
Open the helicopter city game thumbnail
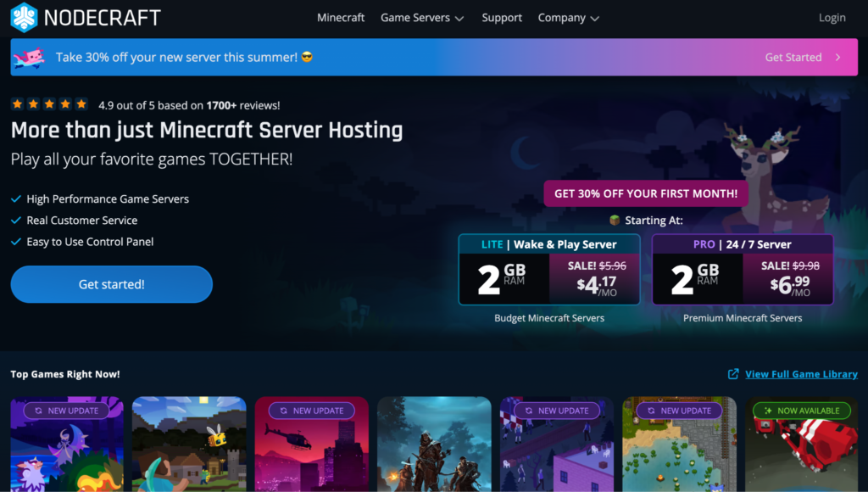[x=312, y=444]
